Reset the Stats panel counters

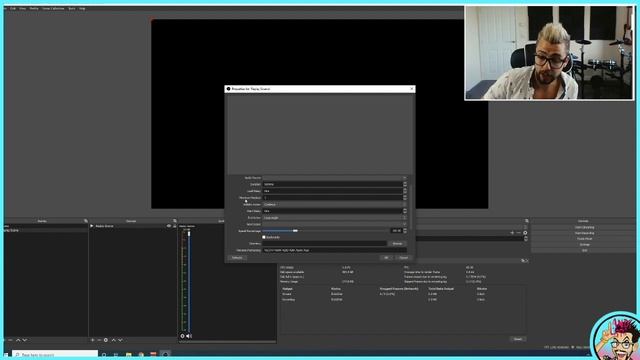(x=518, y=339)
